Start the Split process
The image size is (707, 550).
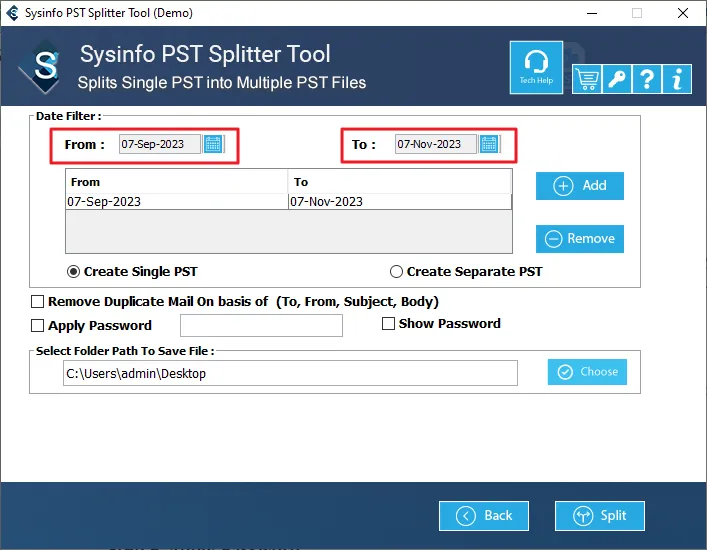tap(600, 516)
